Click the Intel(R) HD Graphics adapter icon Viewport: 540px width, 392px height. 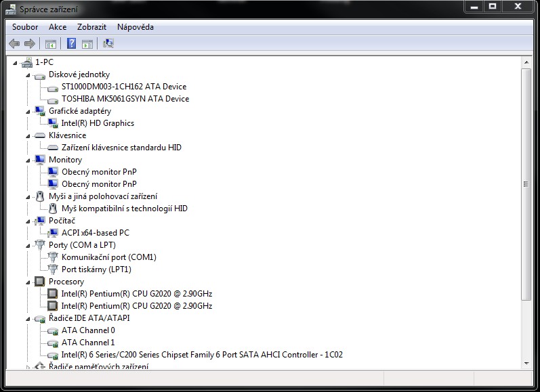[53, 123]
